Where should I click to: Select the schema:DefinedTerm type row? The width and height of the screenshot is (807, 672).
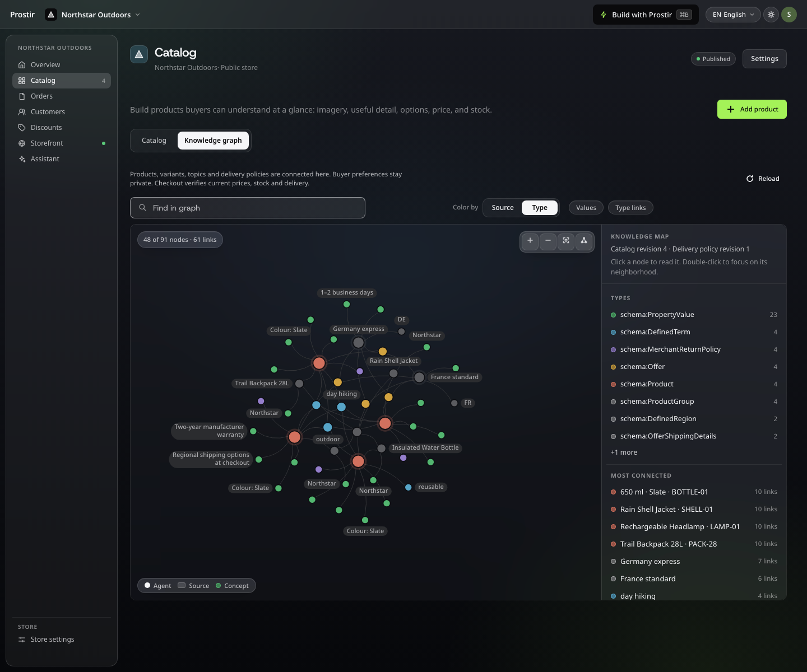pyautogui.click(x=694, y=332)
